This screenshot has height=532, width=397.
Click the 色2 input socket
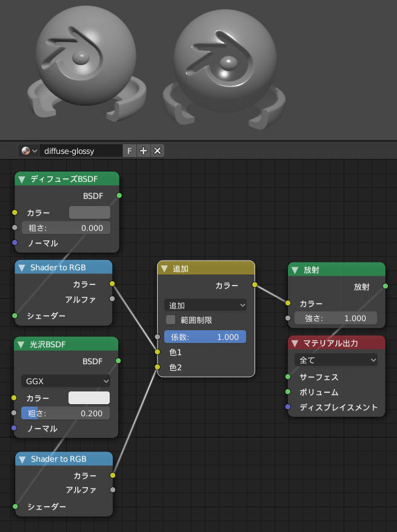pos(157,367)
